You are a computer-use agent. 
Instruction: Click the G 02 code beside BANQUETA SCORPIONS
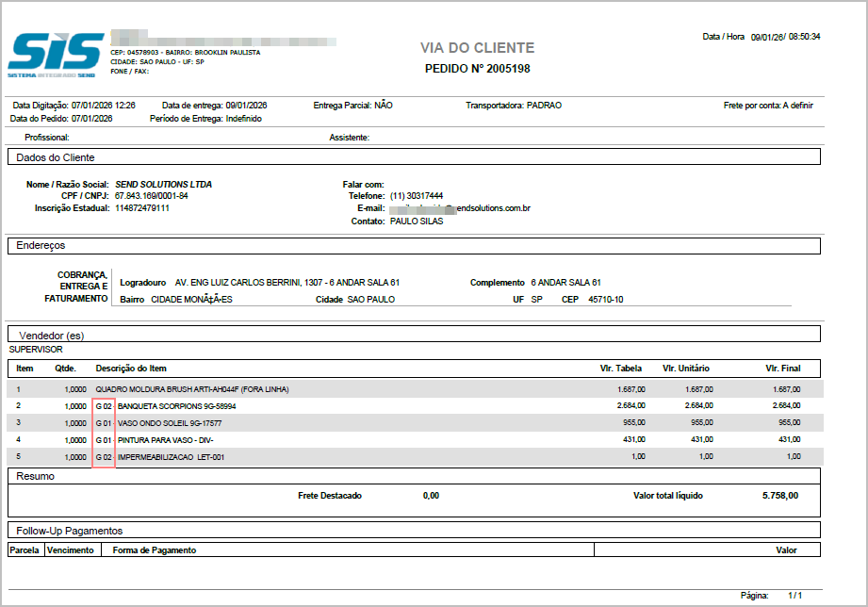[x=104, y=406]
